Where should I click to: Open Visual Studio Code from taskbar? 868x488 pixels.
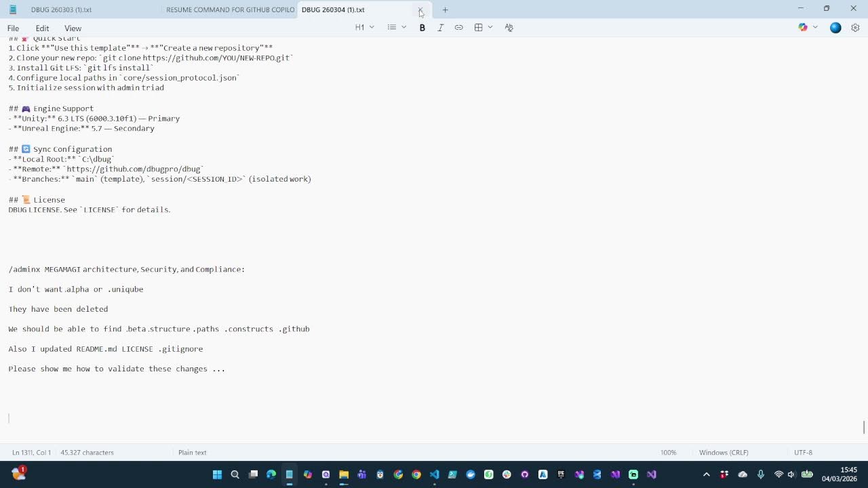click(434, 474)
